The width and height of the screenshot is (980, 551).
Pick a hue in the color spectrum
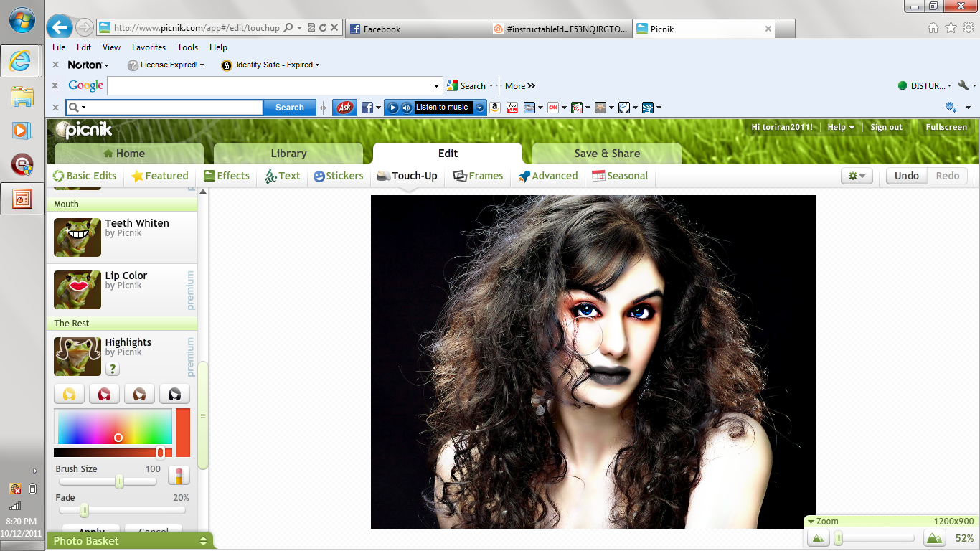(114, 427)
